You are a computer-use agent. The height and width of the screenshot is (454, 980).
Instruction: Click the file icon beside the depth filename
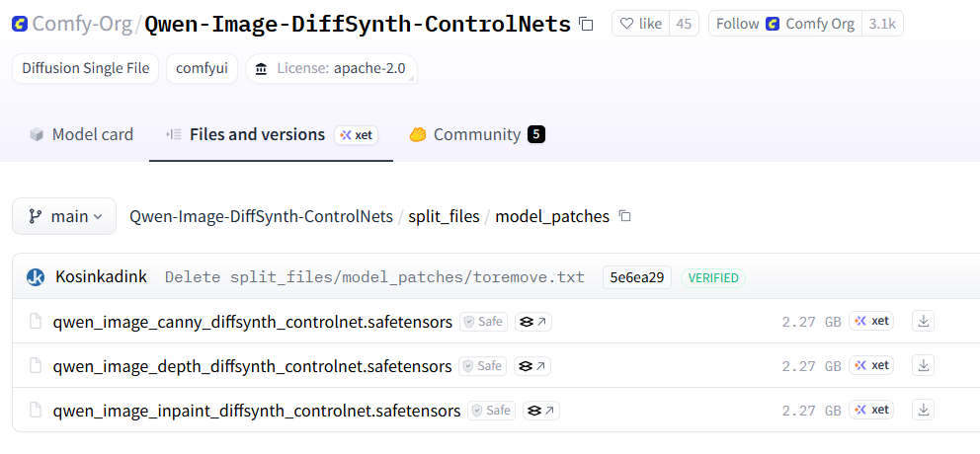coord(37,366)
